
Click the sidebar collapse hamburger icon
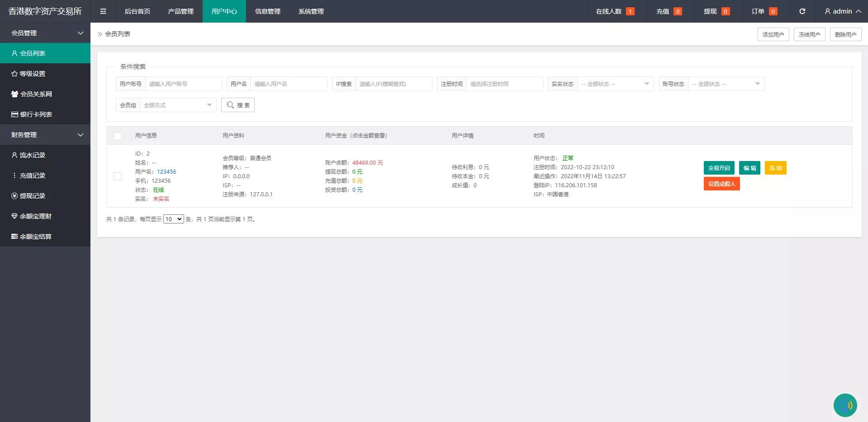point(103,11)
